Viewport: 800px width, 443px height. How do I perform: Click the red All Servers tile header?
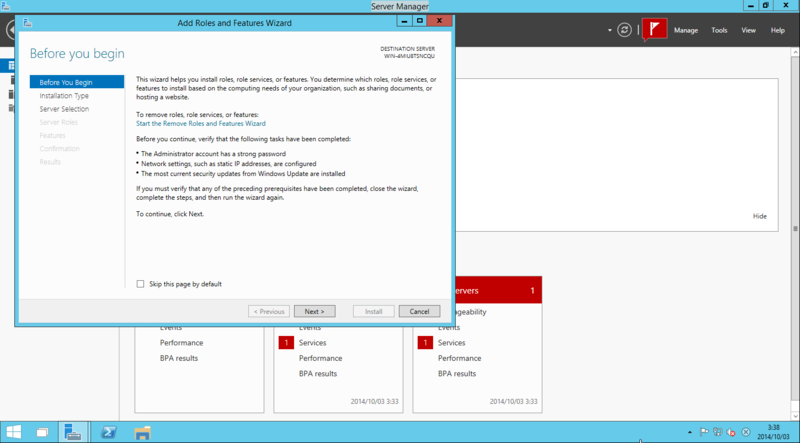point(497,290)
